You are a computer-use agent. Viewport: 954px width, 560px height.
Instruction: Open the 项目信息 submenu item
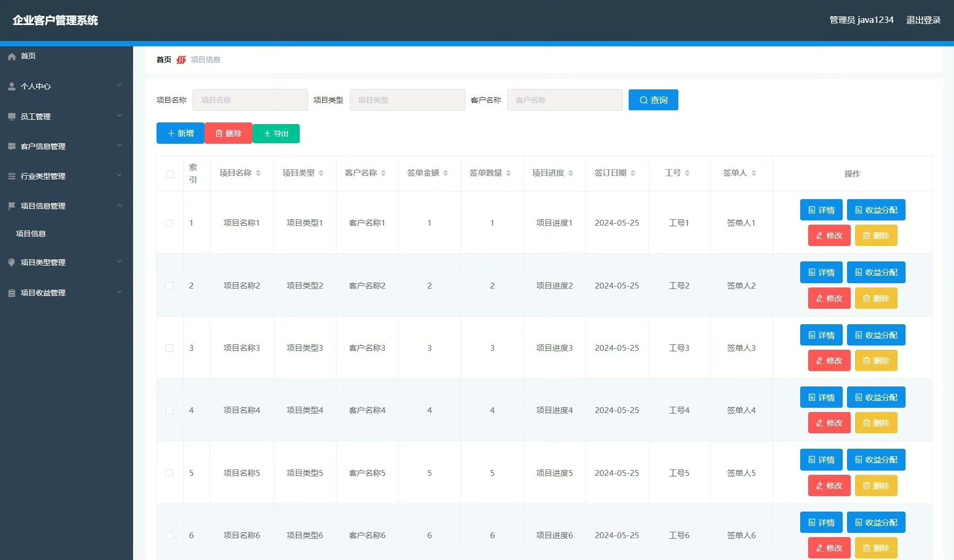pos(31,234)
